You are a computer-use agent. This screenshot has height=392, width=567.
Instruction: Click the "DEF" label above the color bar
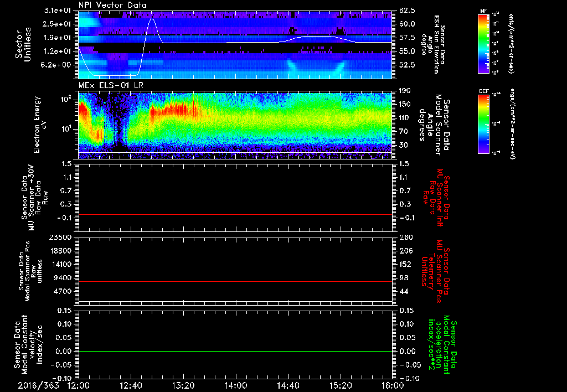[483, 91]
